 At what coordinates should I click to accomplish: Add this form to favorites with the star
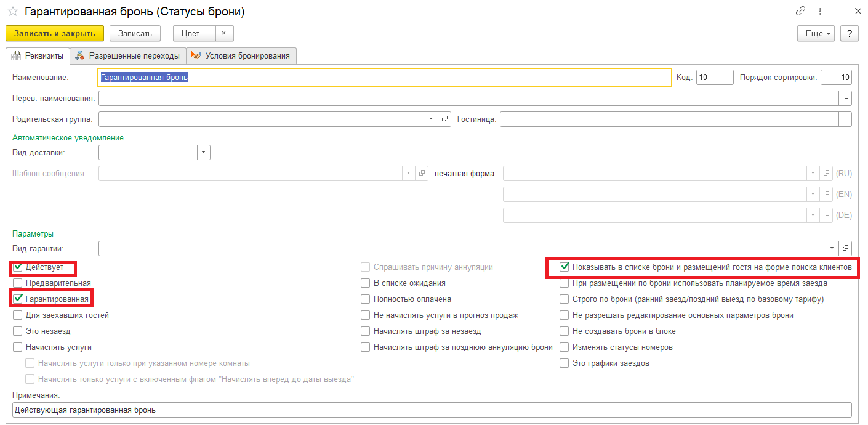tap(12, 11)
